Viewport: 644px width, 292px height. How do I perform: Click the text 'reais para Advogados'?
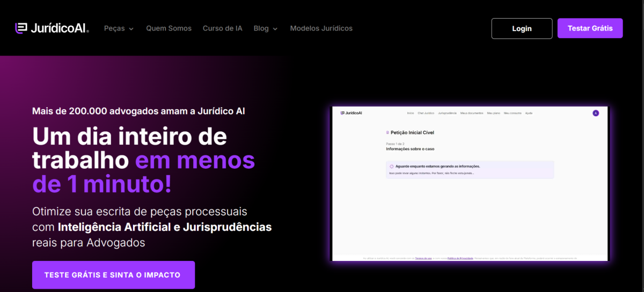89,243
